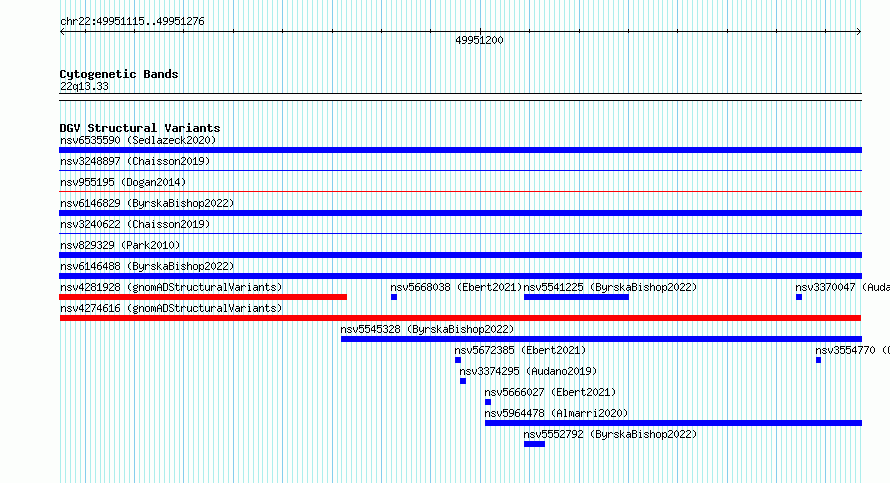890x483 pixels.
Task: Select the long red bar of nsv4274616
Action: point(460,318)
